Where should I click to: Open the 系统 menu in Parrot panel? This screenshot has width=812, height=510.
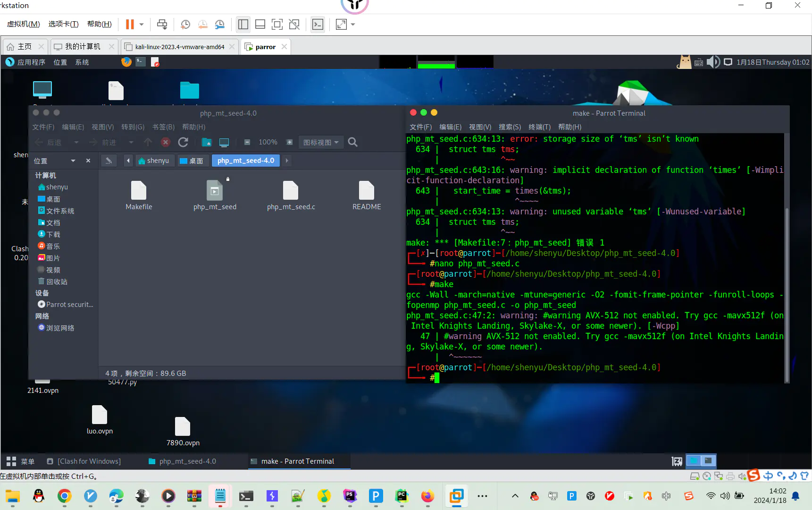82,62
